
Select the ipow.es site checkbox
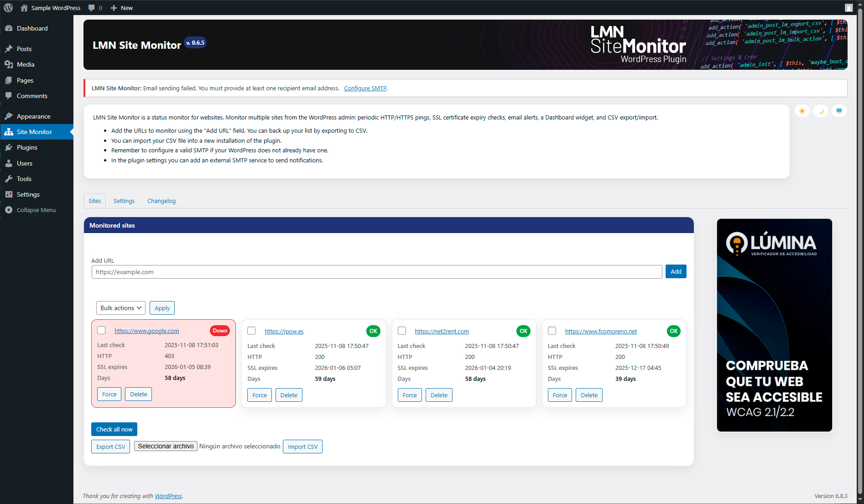(251, 331)
